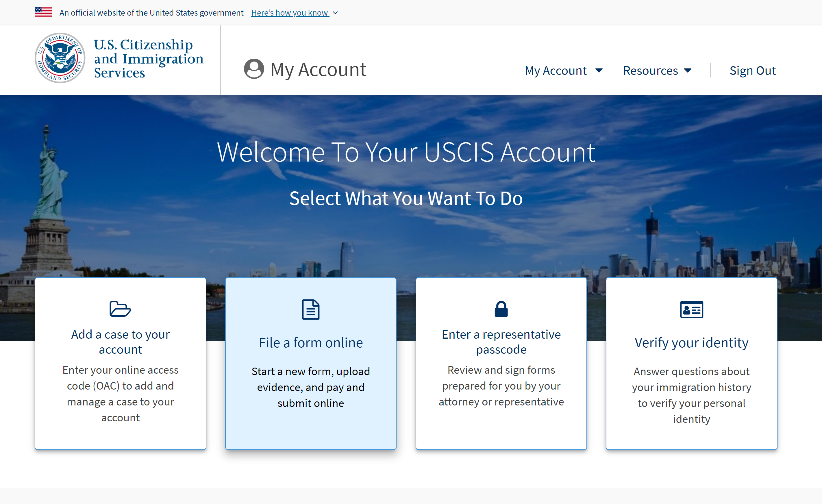Click the US flag icon

click(x=43, y=12)
